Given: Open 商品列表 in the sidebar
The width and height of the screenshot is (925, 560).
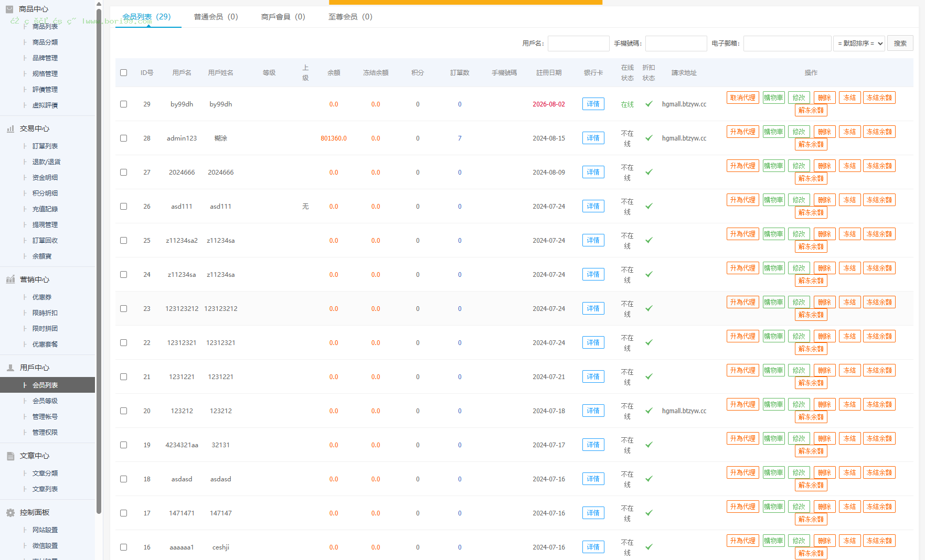Looking at the screenshot, I should click(45, 27).
